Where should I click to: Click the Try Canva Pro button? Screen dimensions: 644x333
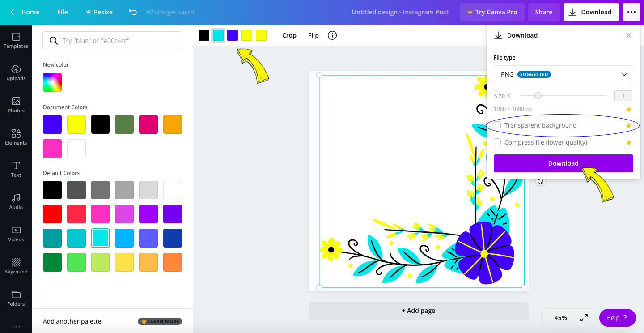[x=492, y=12]
